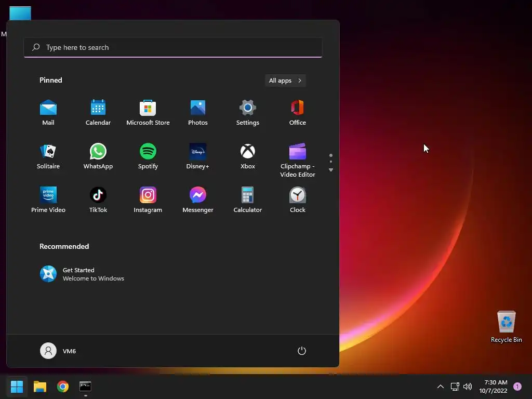
Task: Launch TikTok
Action: coord(98,200)
